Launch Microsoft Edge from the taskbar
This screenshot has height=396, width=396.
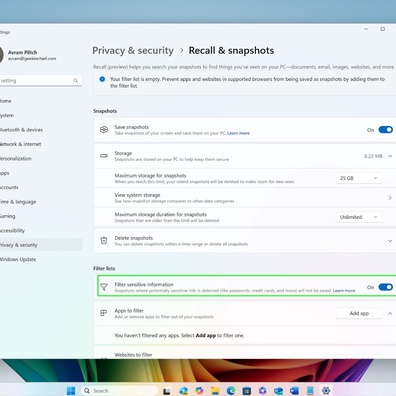[231, 391]
